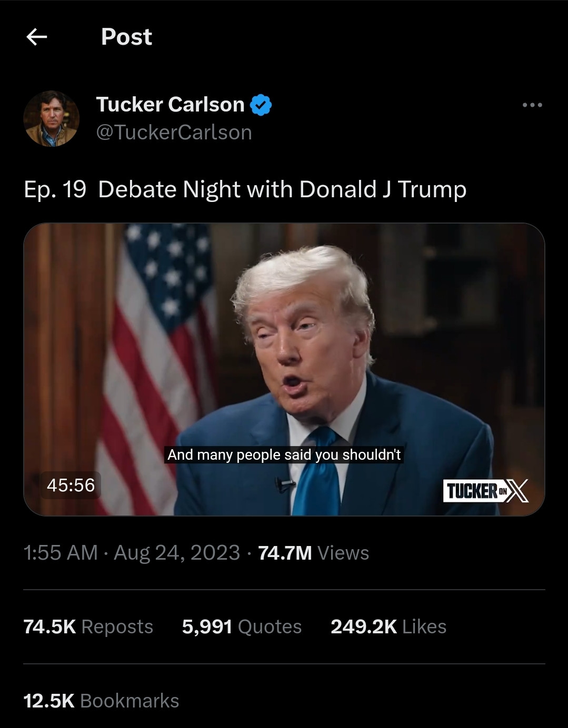Play the Debate Night video thumbnail
The width and height of the screenshot is (568, 728).
coord(284,369)
